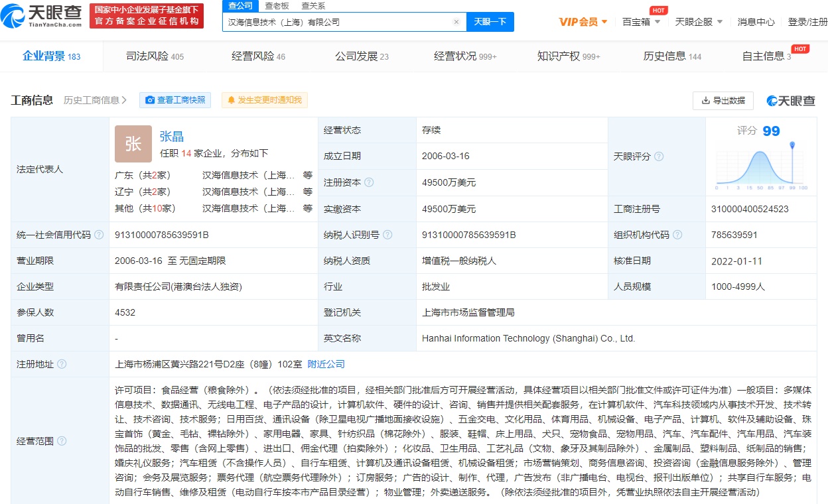Click the 张 avatar of legal representative
Image resolution: width=828 pixels, height=504 pixels.
pos(133,144)
